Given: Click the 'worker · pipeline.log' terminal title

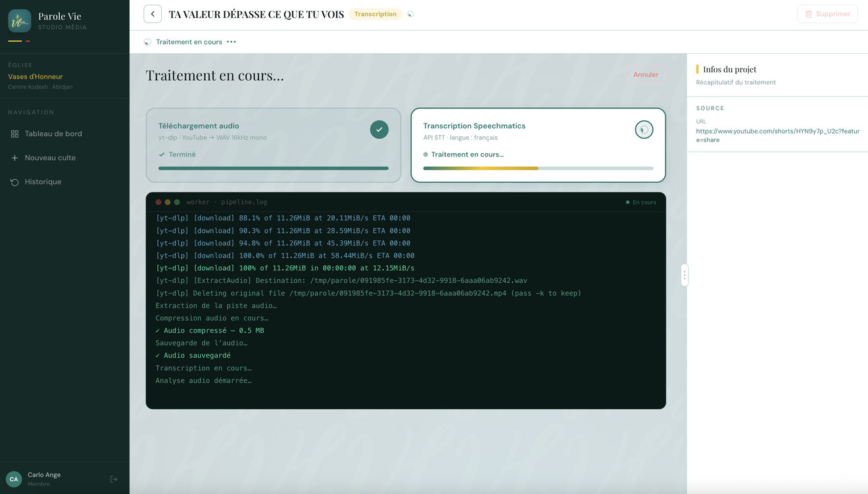Looking at the screenshot, I should point(227,202).
